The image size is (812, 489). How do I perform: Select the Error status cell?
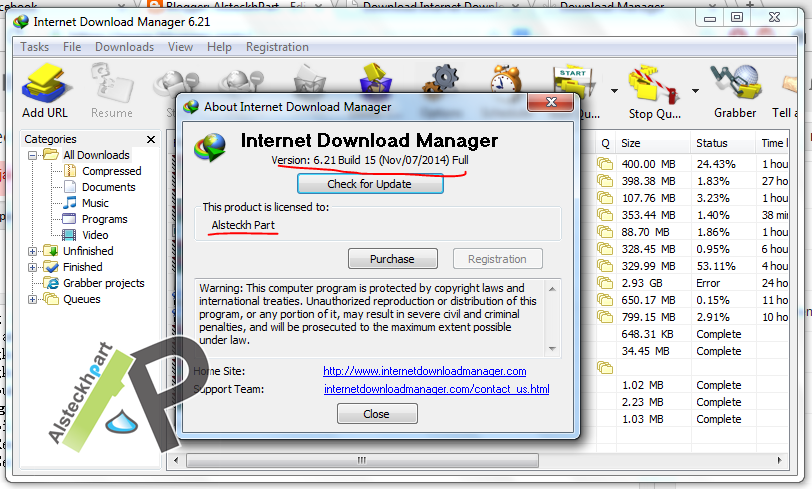click(708, 283)
